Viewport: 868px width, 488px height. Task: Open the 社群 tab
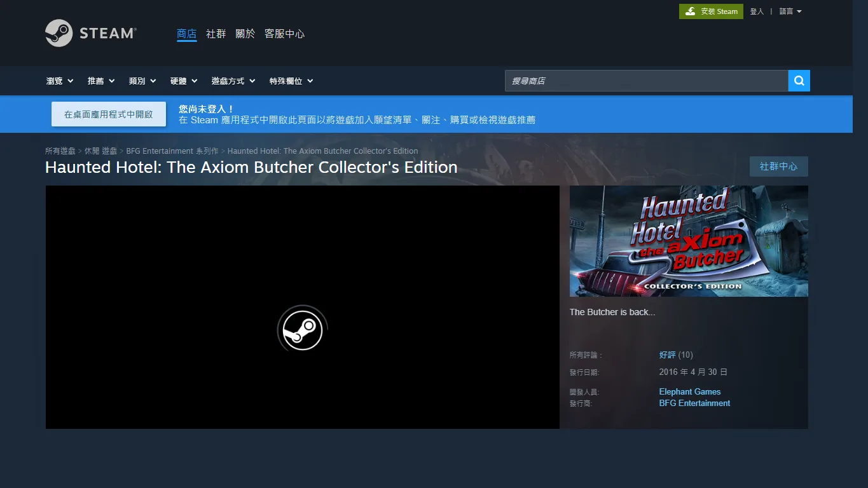tap(216, 34)
